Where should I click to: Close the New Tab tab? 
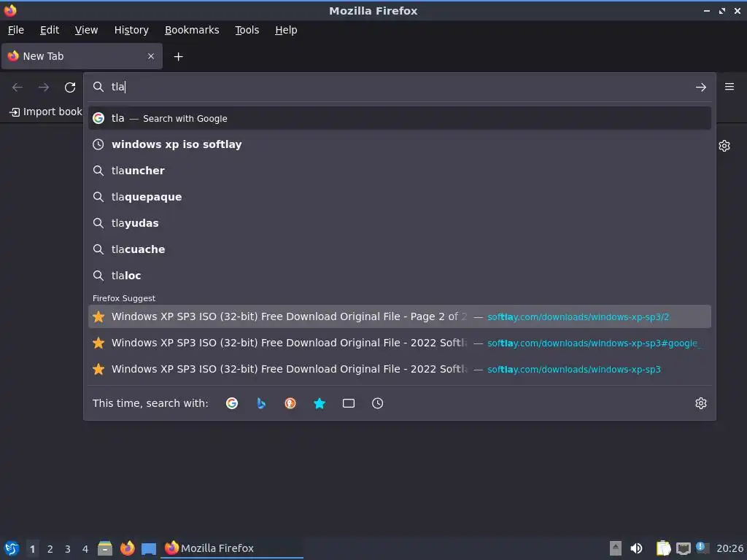[151, 56]
